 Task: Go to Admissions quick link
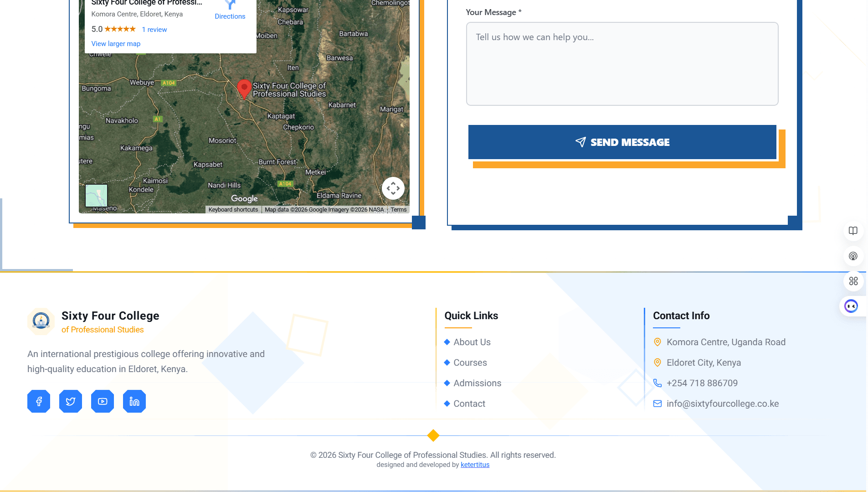click(477, 383)
